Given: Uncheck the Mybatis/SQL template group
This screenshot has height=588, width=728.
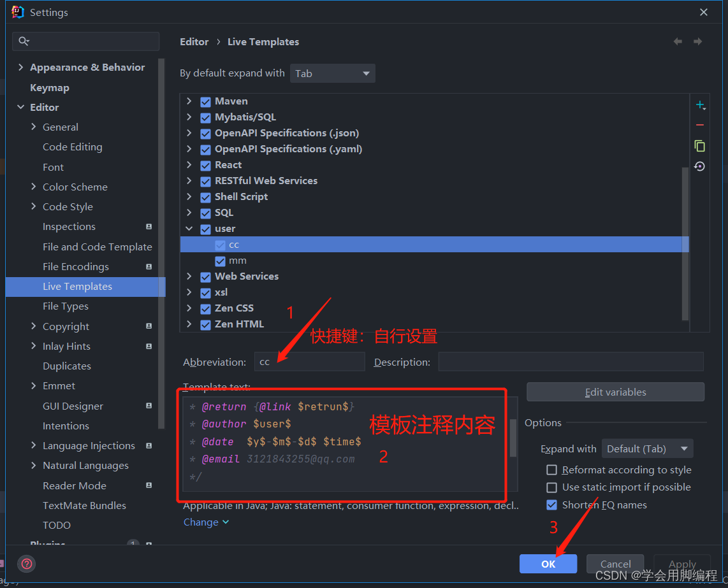Looking at the screenshot, I should (x=206, y=117).
